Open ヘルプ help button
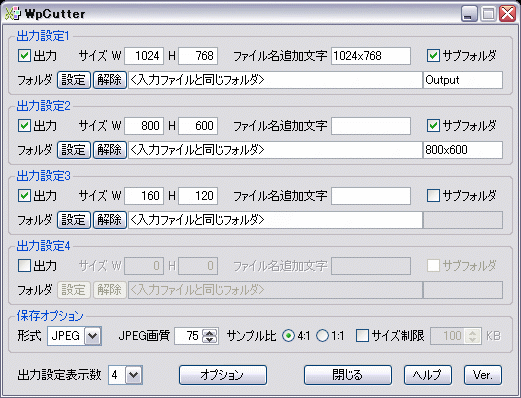 click(428, 375)
